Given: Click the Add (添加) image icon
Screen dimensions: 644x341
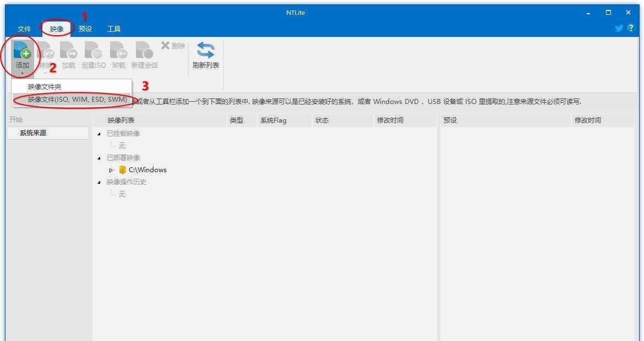Looking at the screenshot, I should 22,50.
